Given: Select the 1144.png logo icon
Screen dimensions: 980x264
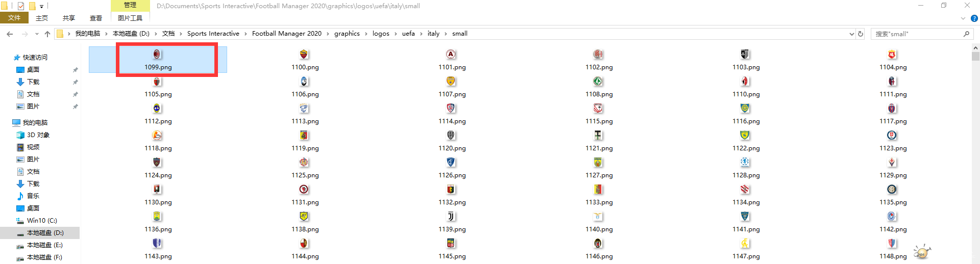Looking at the screenshot, I should (x=304, y=243).
